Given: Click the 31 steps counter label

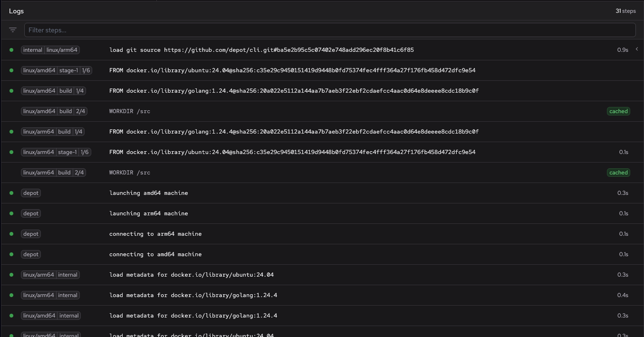Looking at the screenshot, I should tap(625, 10).
